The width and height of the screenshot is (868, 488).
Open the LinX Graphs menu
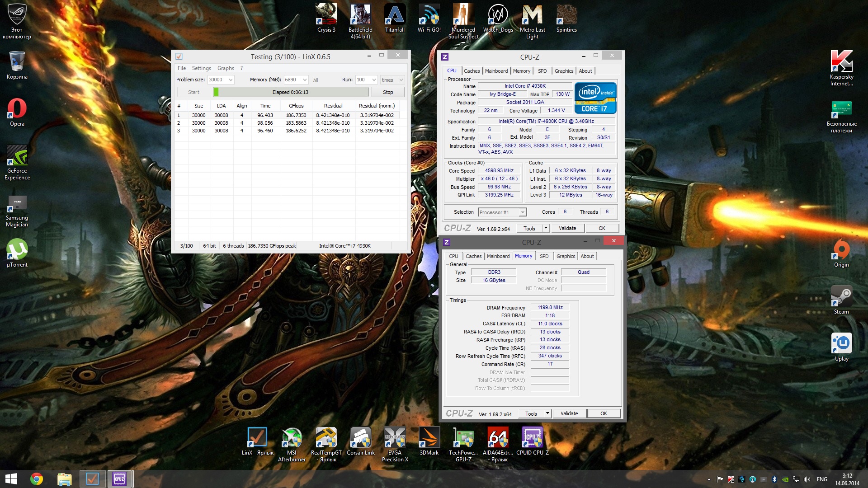226,68
